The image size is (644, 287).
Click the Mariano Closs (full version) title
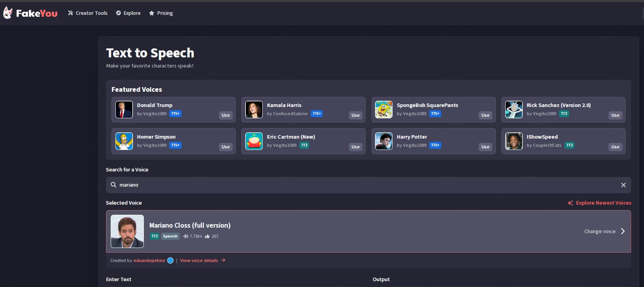coord(190,225)
